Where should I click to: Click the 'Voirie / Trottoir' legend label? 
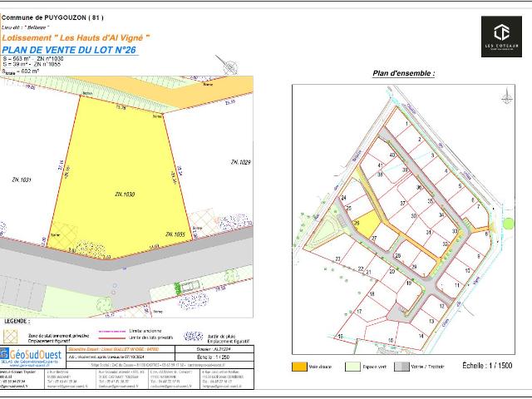pos(427,367)
